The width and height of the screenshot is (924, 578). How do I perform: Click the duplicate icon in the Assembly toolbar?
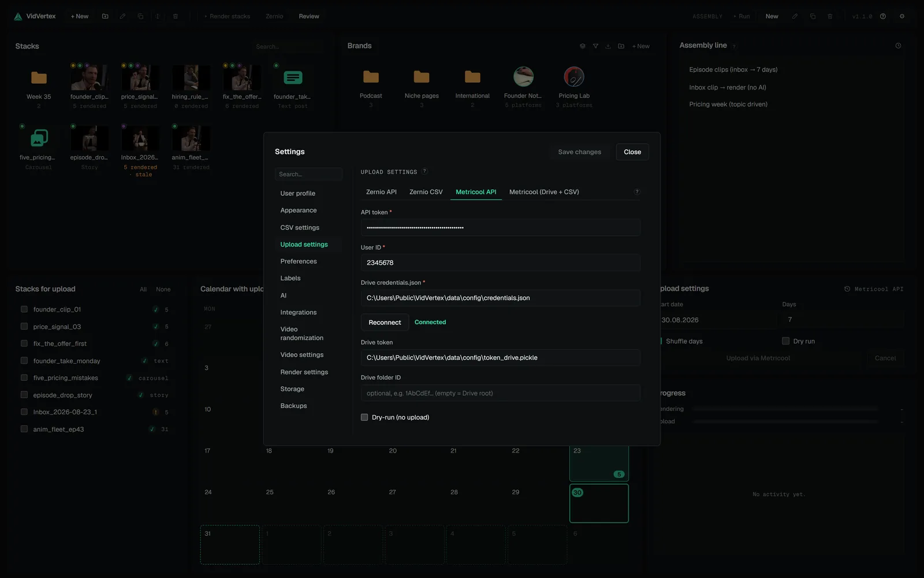[x=813, y=16]
